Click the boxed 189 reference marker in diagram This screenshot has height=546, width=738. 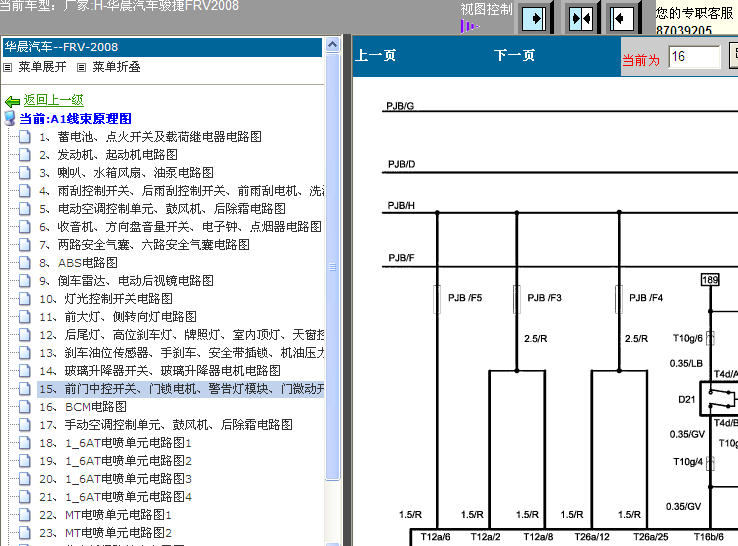coord(710,280)
